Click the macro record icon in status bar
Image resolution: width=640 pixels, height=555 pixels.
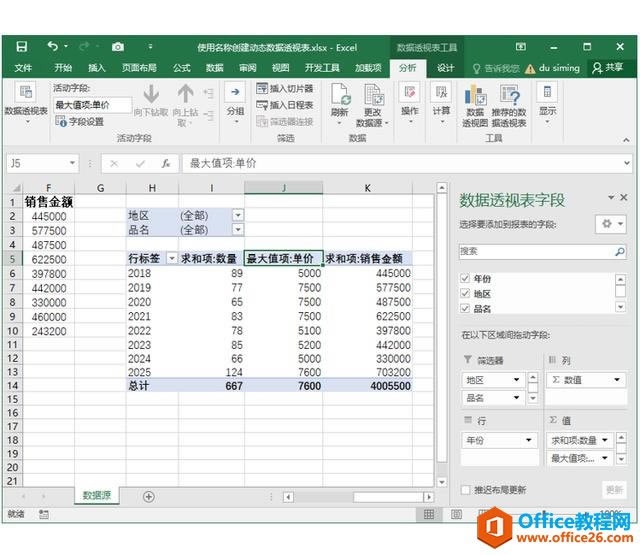point(43,514)
